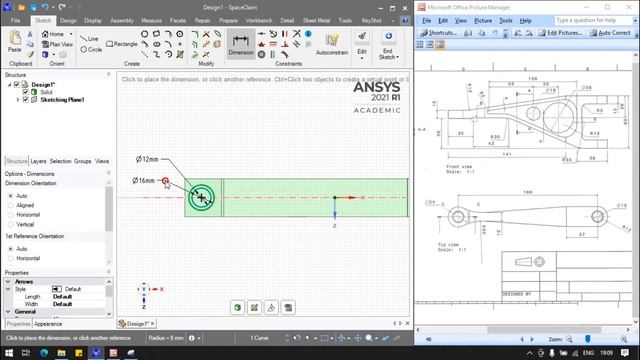Open the Home view dropdown arrow
Screen dimensions: 640x360
pos(71,34)
